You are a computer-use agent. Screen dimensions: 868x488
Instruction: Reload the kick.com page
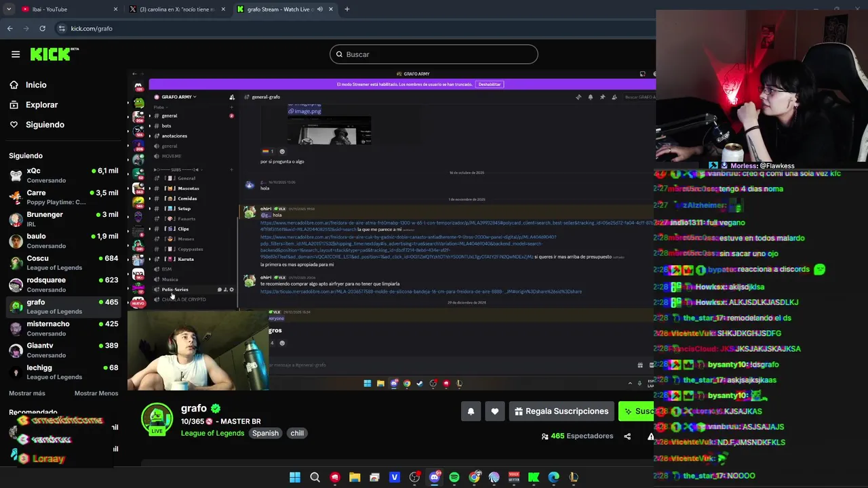pyautogui.click(x=42, y=28)
